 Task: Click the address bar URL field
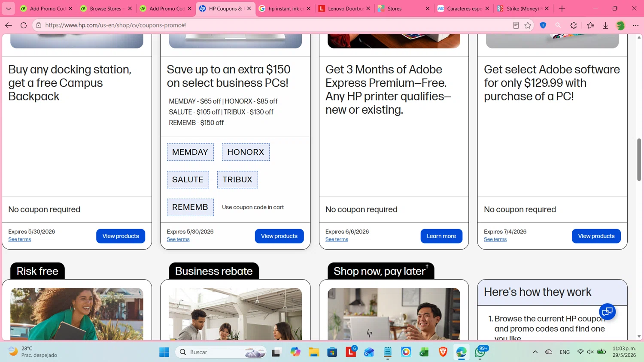275,25
